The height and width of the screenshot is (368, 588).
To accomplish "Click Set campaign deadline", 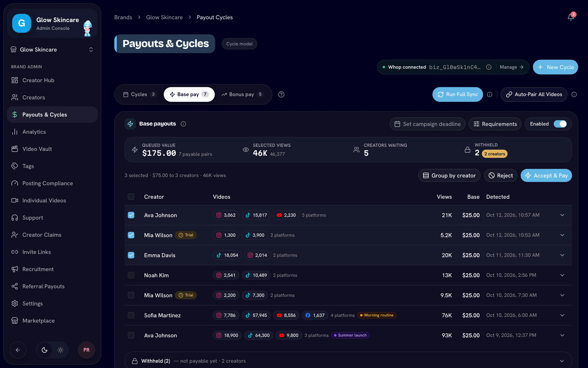I will [427, 124].
